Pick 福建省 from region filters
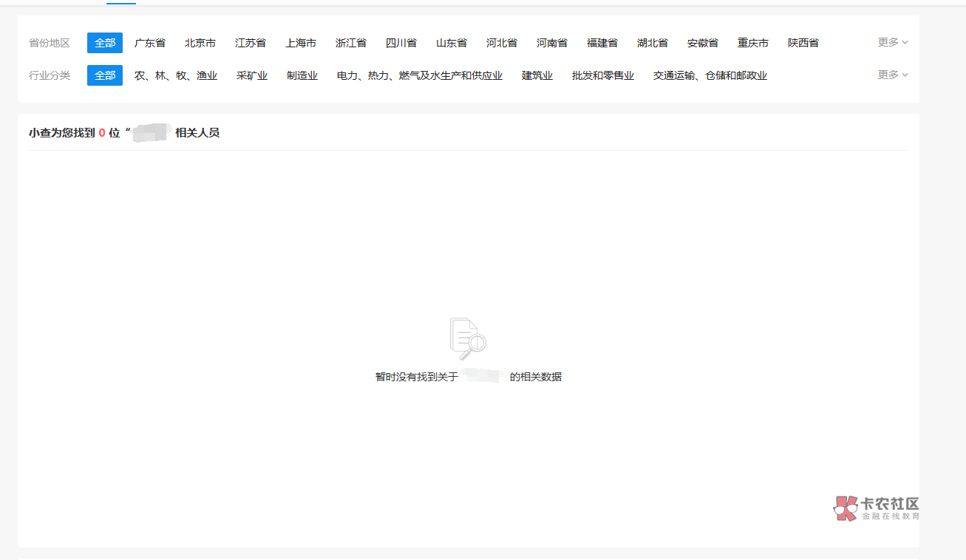 pyautogui.click(x=602, y=43)
